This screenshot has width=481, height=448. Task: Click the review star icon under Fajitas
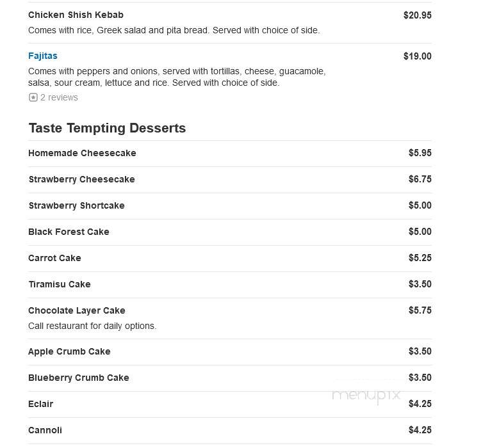pyautogui.click(x=33, y=97)
